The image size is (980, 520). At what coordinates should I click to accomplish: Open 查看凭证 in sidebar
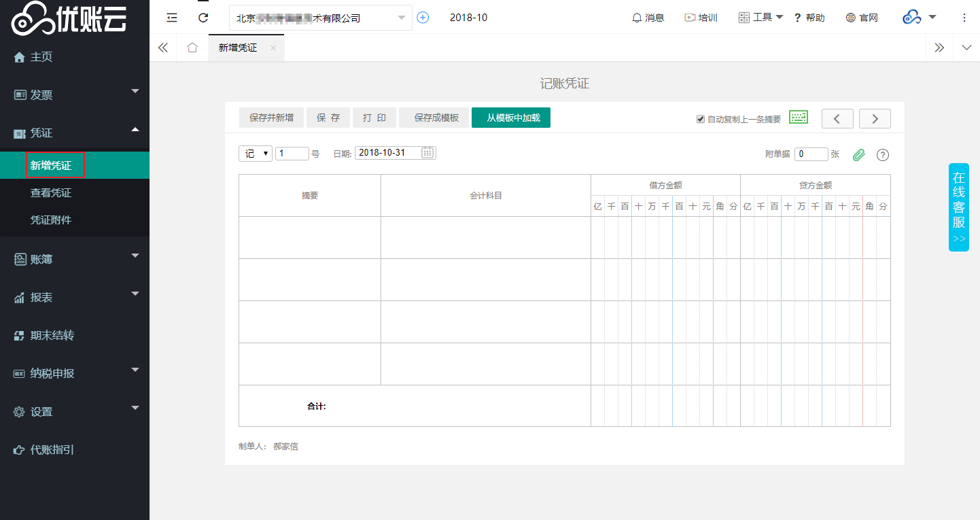(x=75, y=193)
